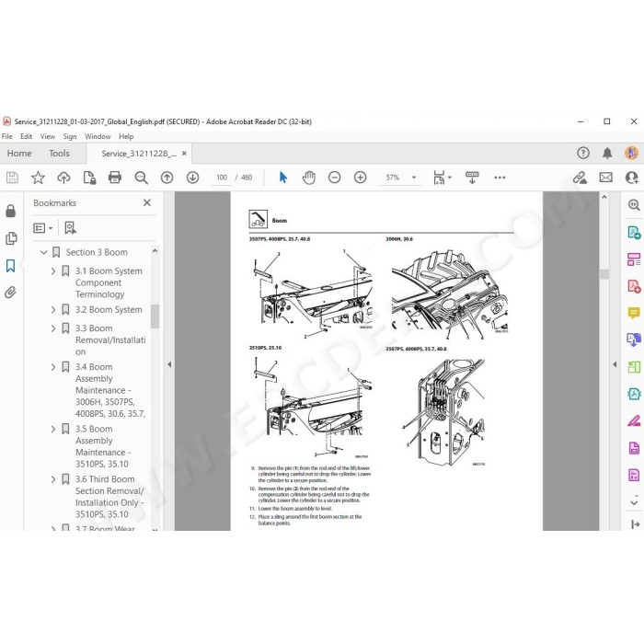Viewport: 644px width, 644px height.
Task: Click the document vertical scrollbar thumb
Action: (604, 274)
